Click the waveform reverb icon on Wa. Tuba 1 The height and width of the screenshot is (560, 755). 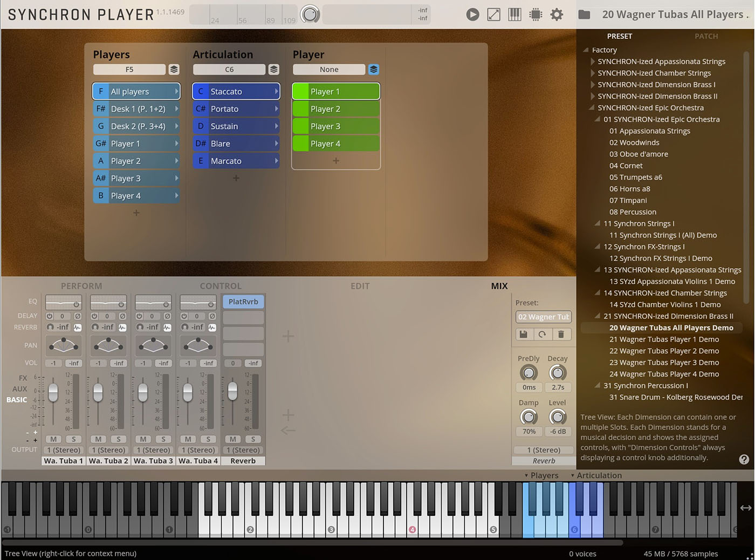[x=78, y=327]
